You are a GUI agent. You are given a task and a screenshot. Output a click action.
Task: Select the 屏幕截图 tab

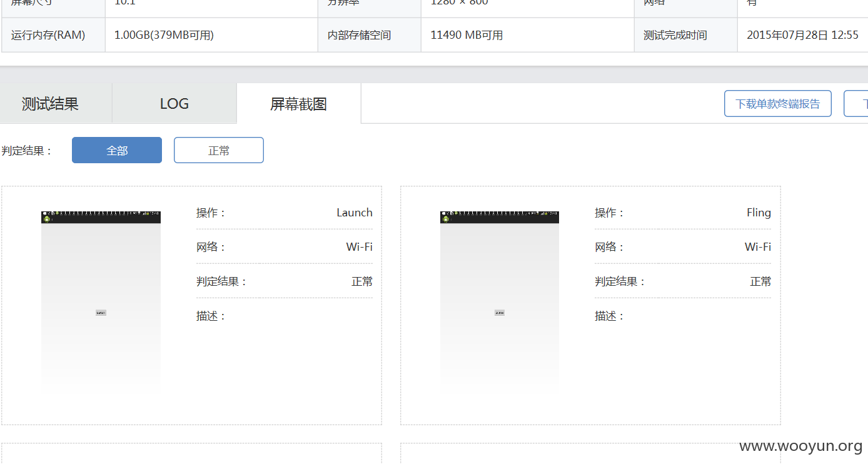tap(299, 103)
